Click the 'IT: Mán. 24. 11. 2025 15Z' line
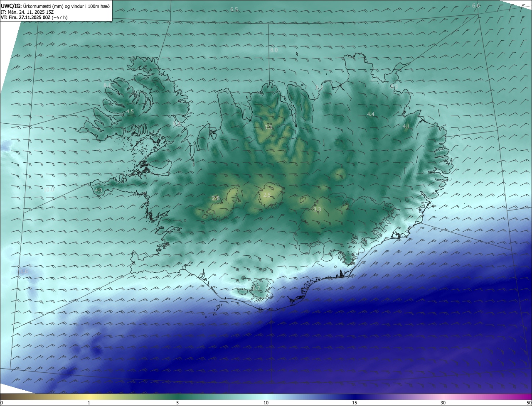 pyautogui.click(x=27, y=12)
